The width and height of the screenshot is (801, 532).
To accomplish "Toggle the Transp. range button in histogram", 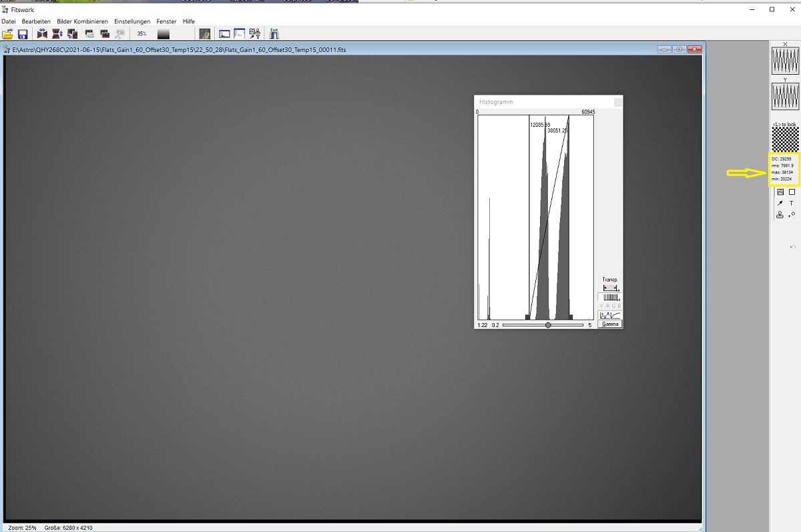I will tap(610, 288).
